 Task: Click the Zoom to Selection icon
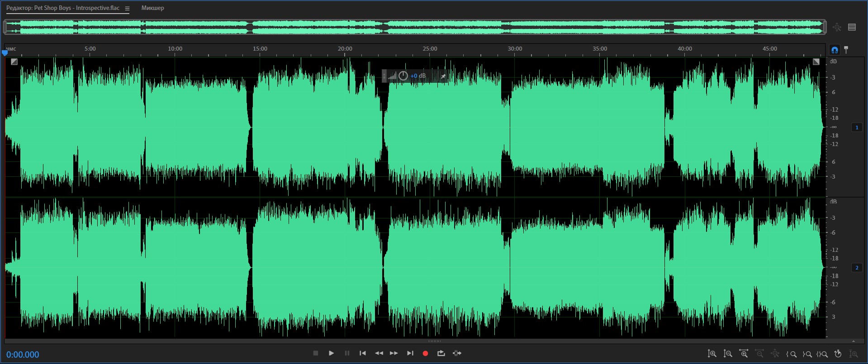pos(822,354)
